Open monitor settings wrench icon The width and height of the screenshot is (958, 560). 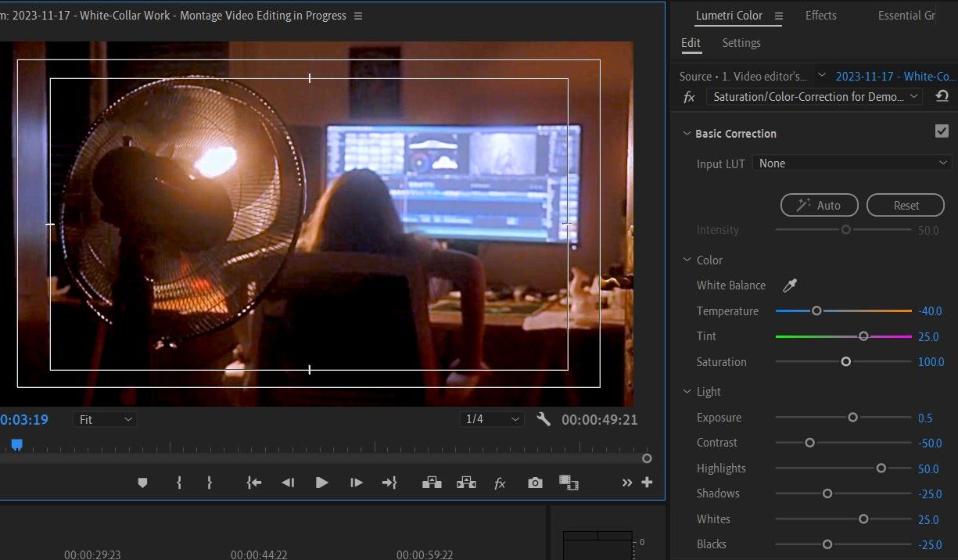pyautogui.click(x=544, y=419)
